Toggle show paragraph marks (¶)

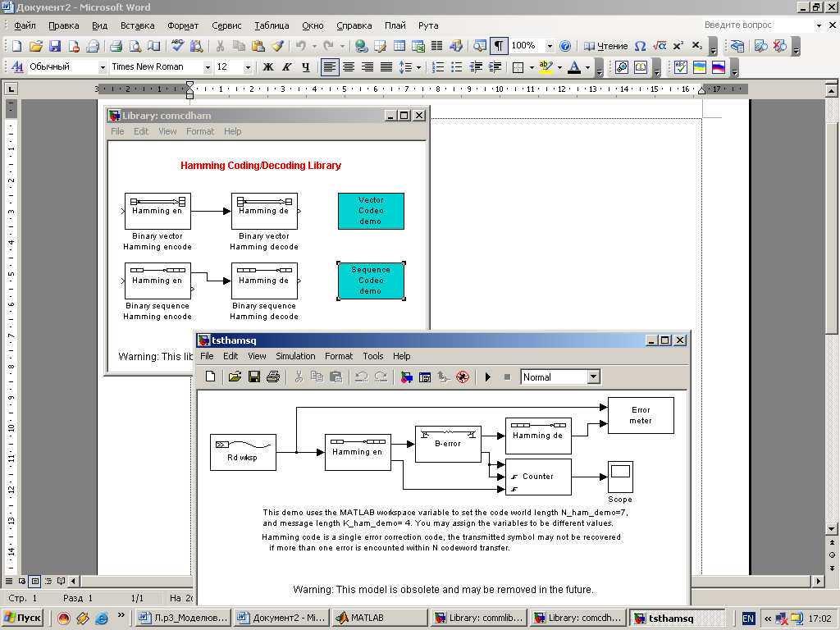click(499, 46)
